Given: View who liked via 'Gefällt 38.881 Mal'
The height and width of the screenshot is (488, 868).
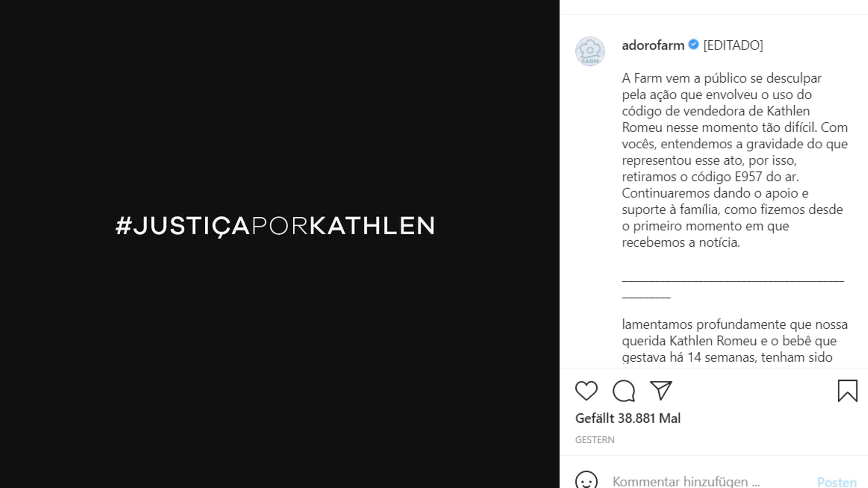Looking at the screenshot, I should click(x=628, y=418).
